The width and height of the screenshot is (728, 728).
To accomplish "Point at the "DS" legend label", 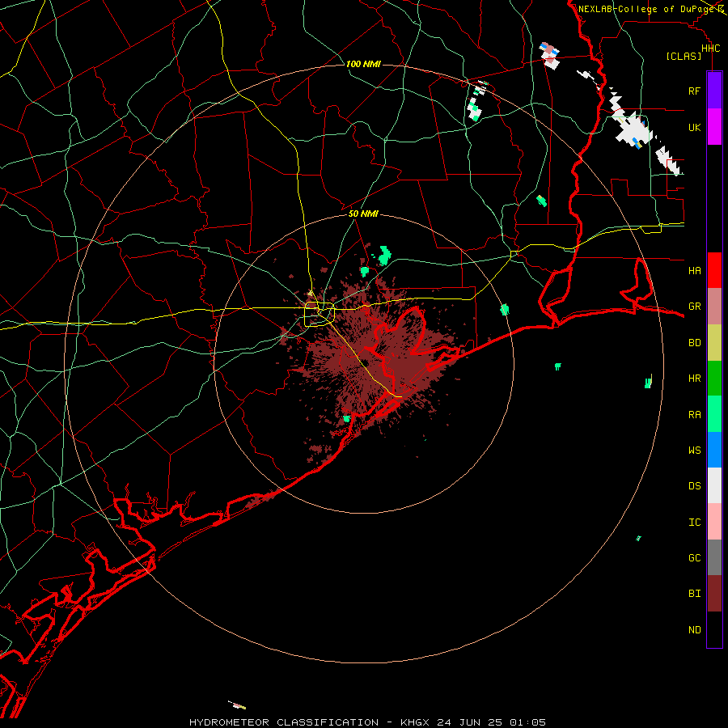I will tap(695, 485).
